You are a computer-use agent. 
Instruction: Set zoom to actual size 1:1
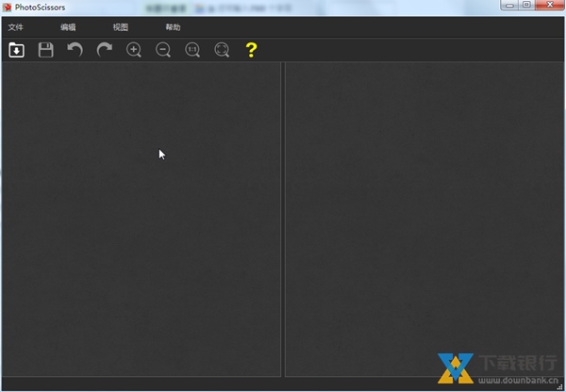pyautogui.click(x=192, y=50)
